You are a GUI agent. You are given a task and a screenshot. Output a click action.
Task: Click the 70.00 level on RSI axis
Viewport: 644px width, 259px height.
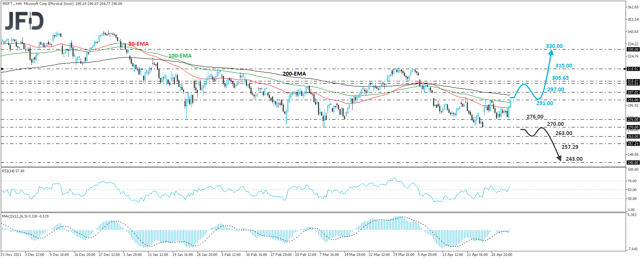[x=632, y=181]
